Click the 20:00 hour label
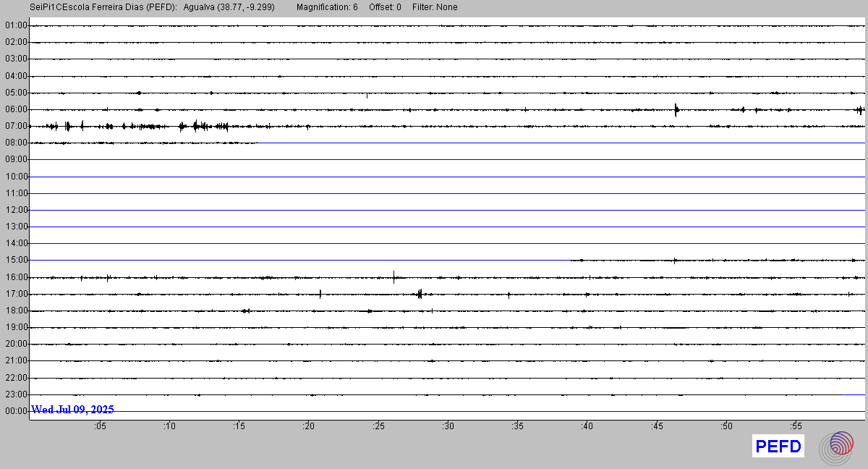The height and width of the screenshot is (469, 868). click(16, 344)
